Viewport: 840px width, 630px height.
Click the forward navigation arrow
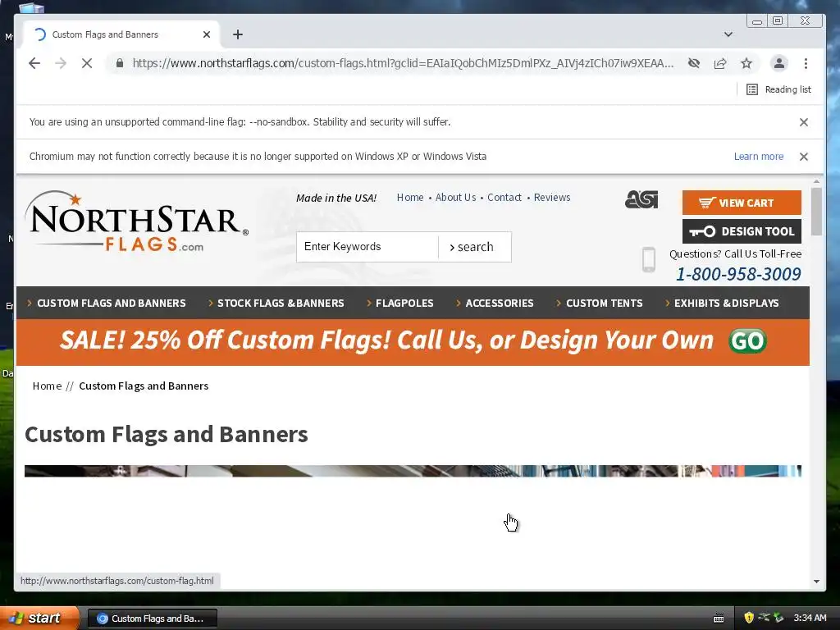click(61, 63)
